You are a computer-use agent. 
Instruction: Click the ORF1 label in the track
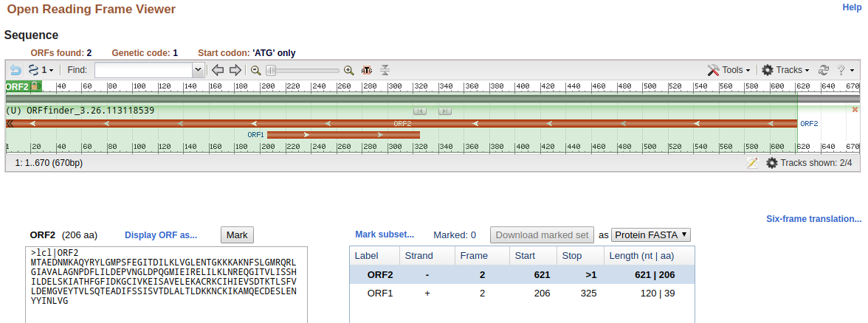click(x=255, y=134)
